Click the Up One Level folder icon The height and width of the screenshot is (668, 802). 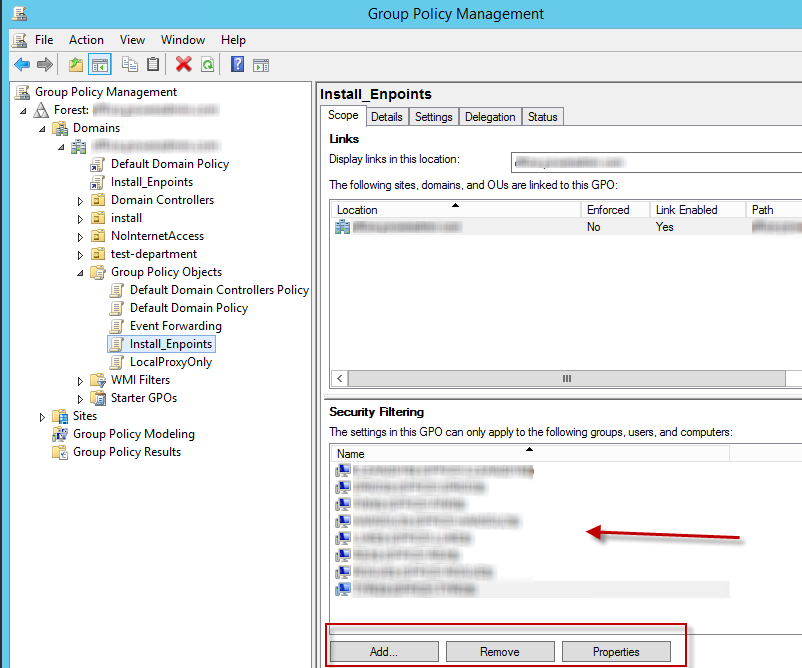76,65
